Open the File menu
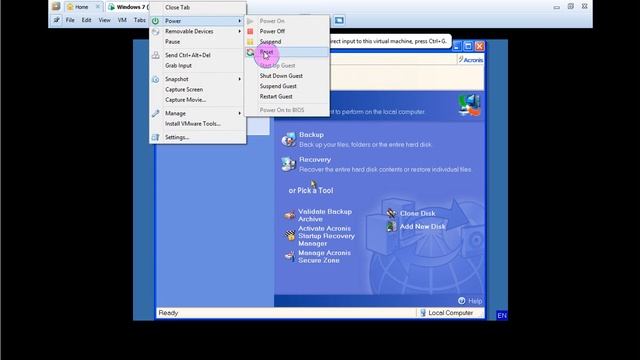 click(x=70, y=20)
